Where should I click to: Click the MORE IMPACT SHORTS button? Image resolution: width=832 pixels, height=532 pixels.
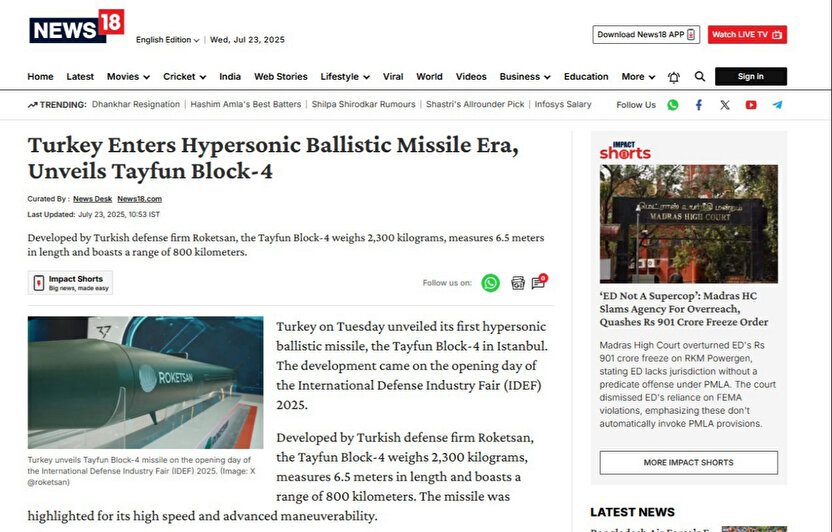[689, 463]
